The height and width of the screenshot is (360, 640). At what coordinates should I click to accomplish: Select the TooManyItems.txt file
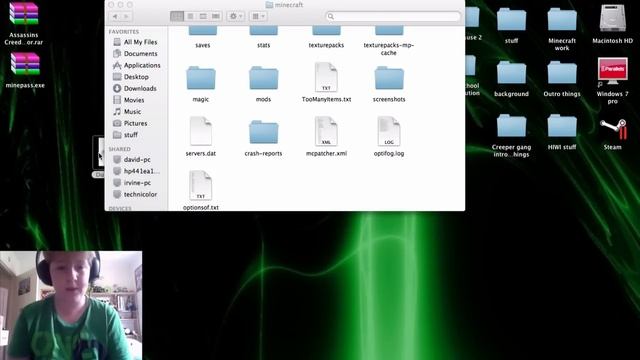tap(326, 78)
